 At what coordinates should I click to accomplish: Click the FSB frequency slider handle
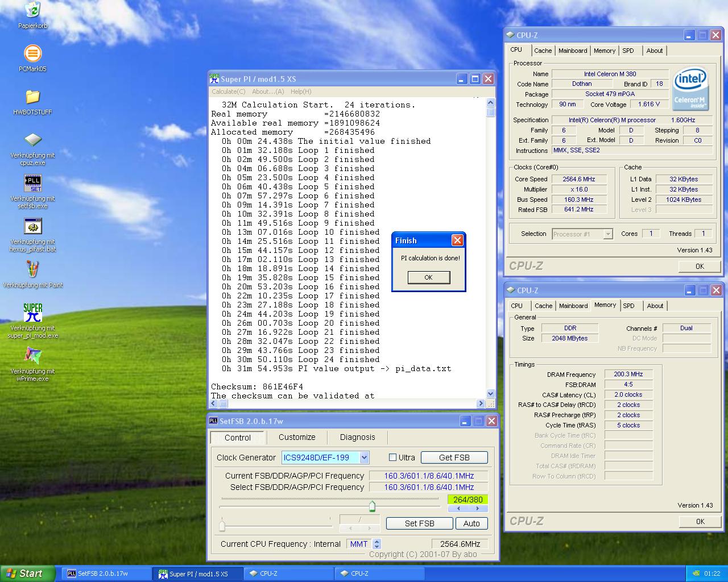pos(372,506)
